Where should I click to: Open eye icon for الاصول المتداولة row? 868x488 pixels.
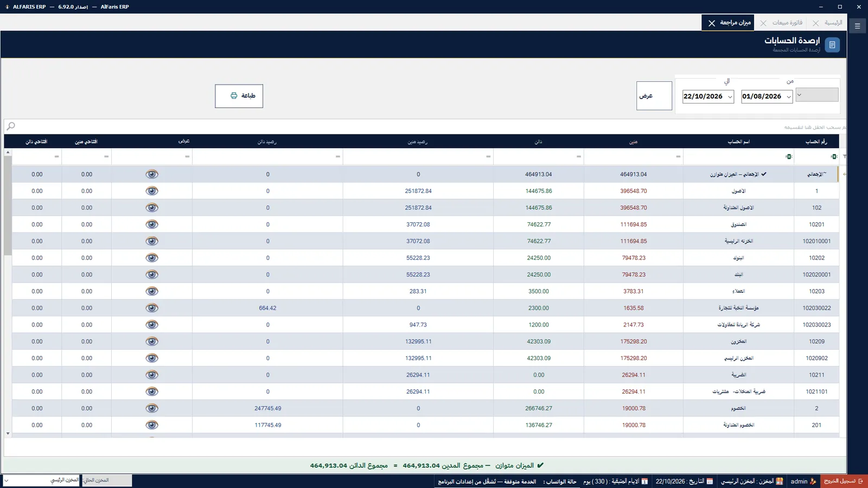[152, 208]
